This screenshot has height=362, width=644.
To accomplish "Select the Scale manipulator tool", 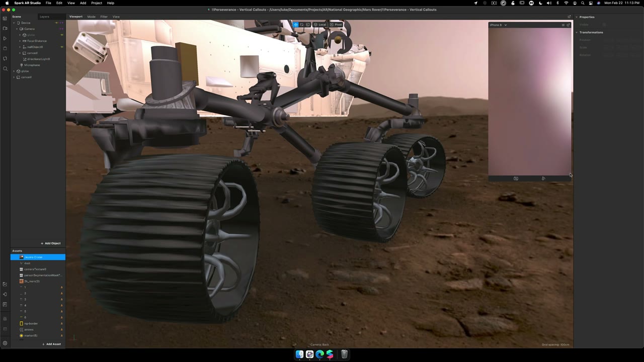I will pos(308,25).
